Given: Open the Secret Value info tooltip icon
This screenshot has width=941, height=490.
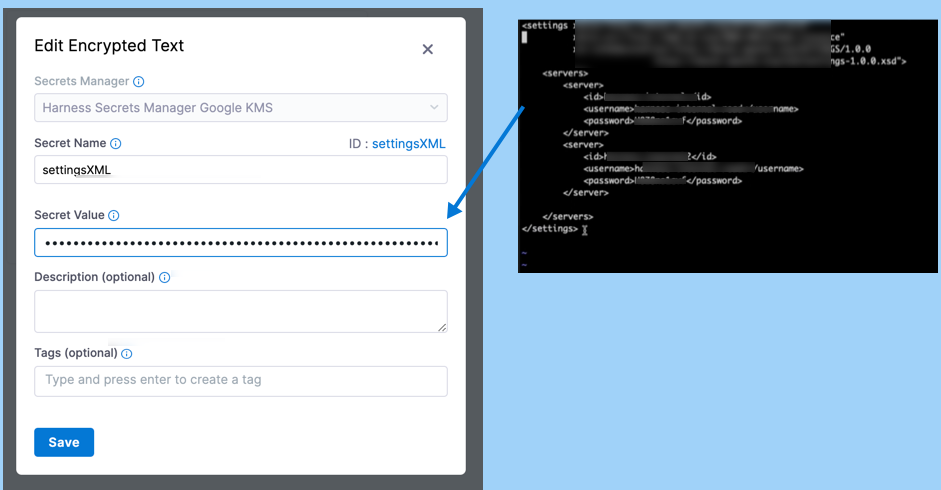Looking at the screenshot, I should pos(114,216).
